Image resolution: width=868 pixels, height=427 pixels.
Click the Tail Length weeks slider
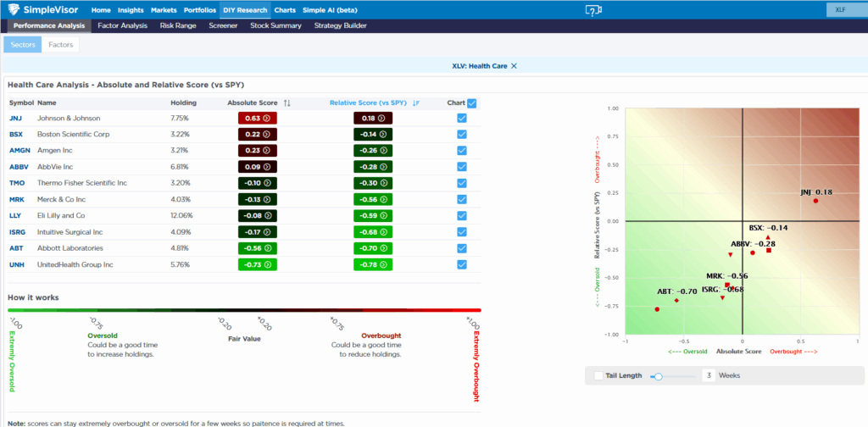tap(658, 375)
